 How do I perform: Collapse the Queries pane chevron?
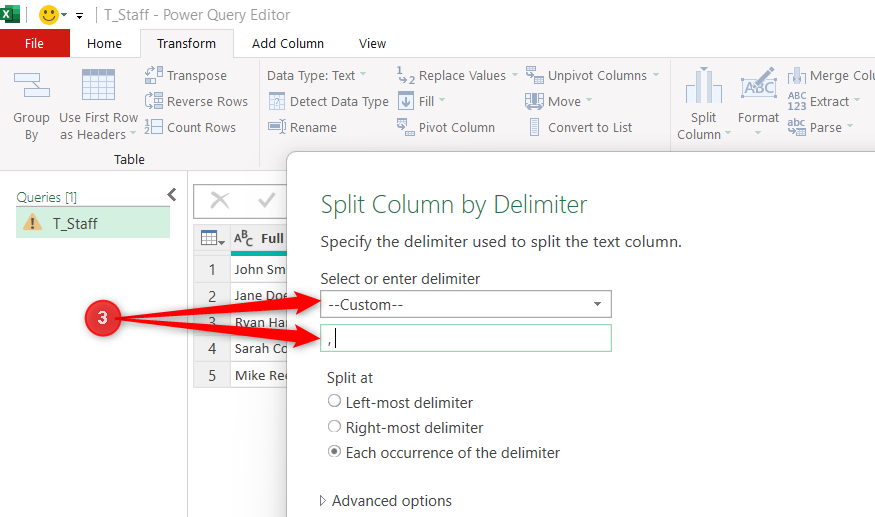172,194
